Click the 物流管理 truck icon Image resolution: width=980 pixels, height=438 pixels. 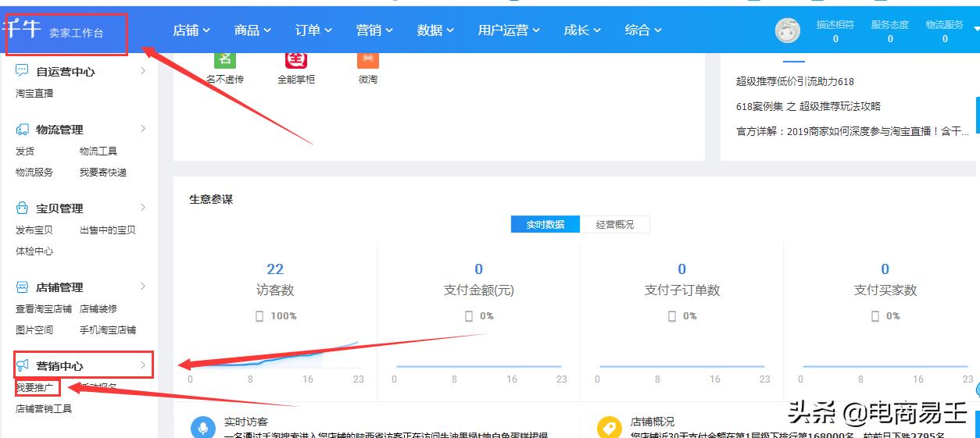(22, 130)
